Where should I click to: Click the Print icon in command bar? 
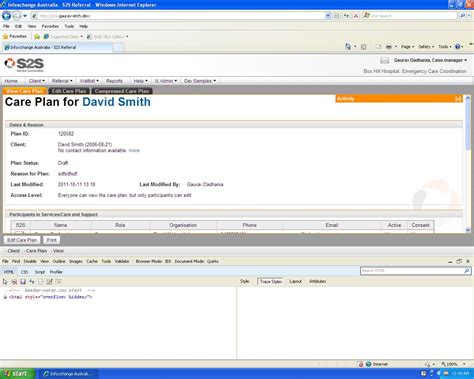pos(389,47)
